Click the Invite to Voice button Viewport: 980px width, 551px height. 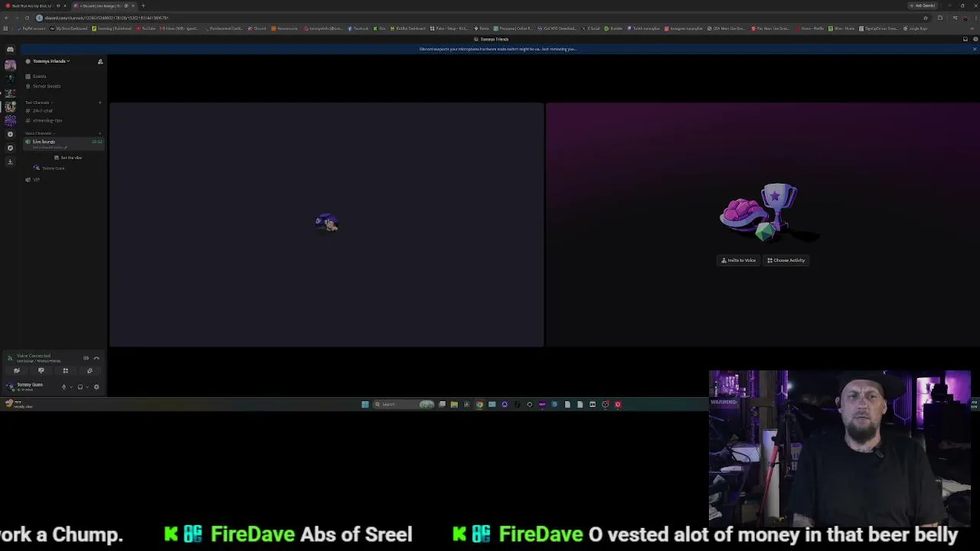[739, 260]
